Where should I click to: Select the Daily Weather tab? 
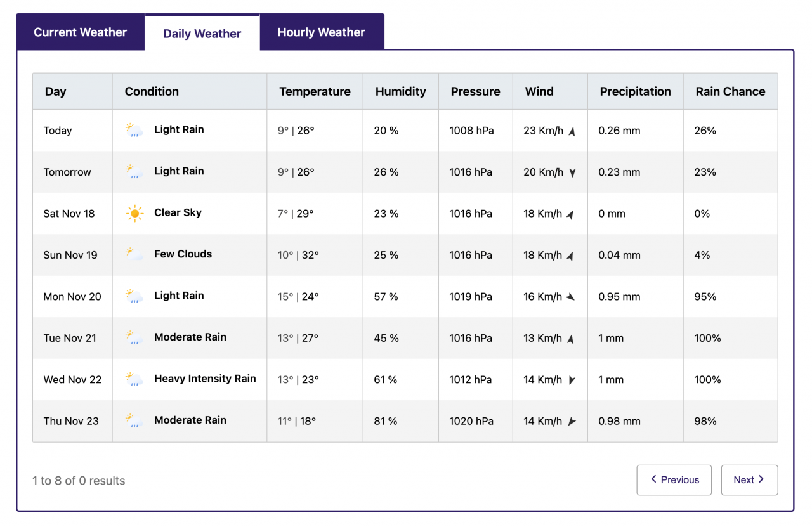tap(202, 33)
